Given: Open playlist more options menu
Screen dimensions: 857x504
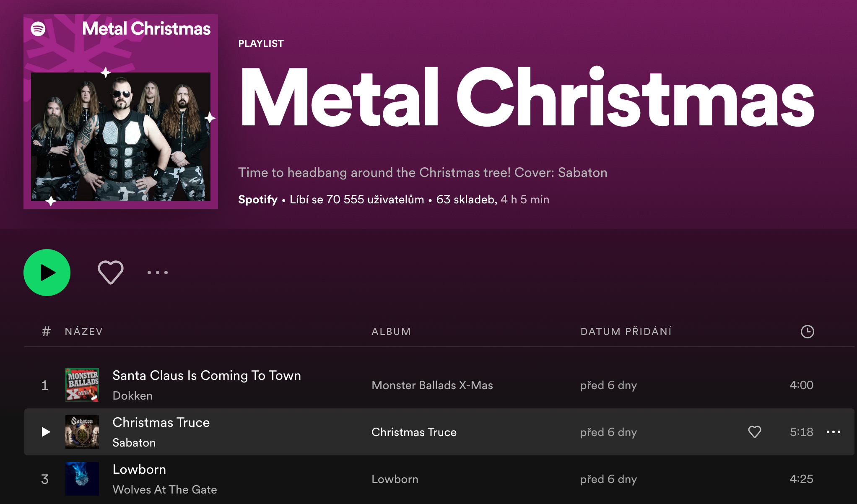Looking at the screenshot, I should [158, 273].
